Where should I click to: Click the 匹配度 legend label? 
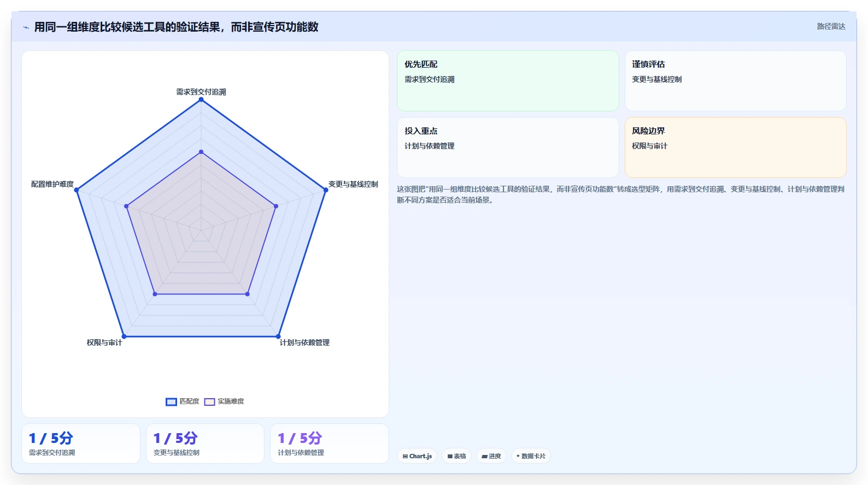tap(189, 401)
